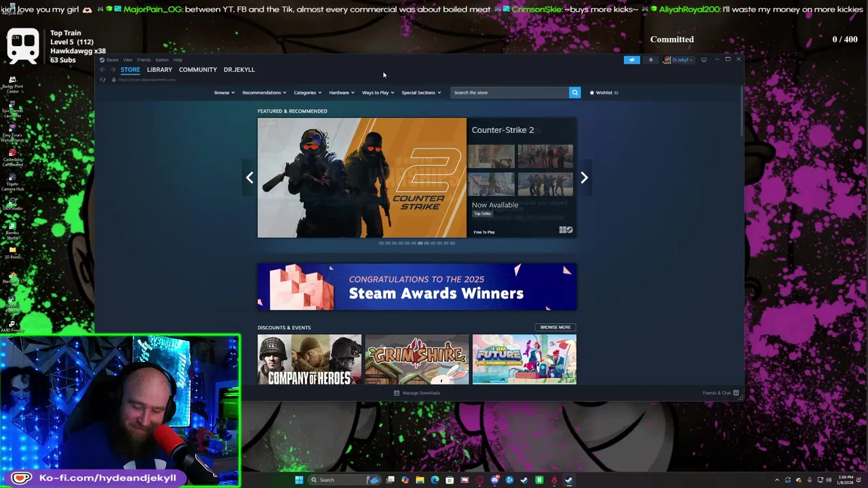Open the taskbar clock and date
This screenshot has height=488, width=868.
point(844,480)
